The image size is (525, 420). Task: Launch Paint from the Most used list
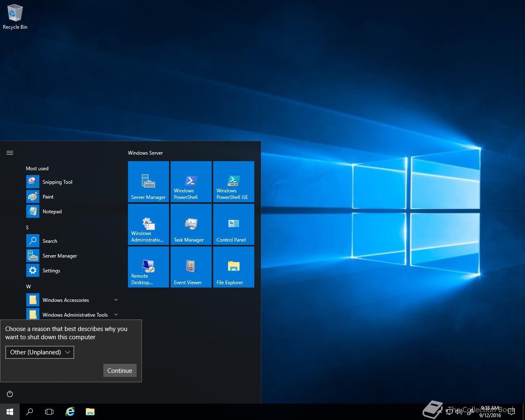pyautogui.click(x=73, y=197)
